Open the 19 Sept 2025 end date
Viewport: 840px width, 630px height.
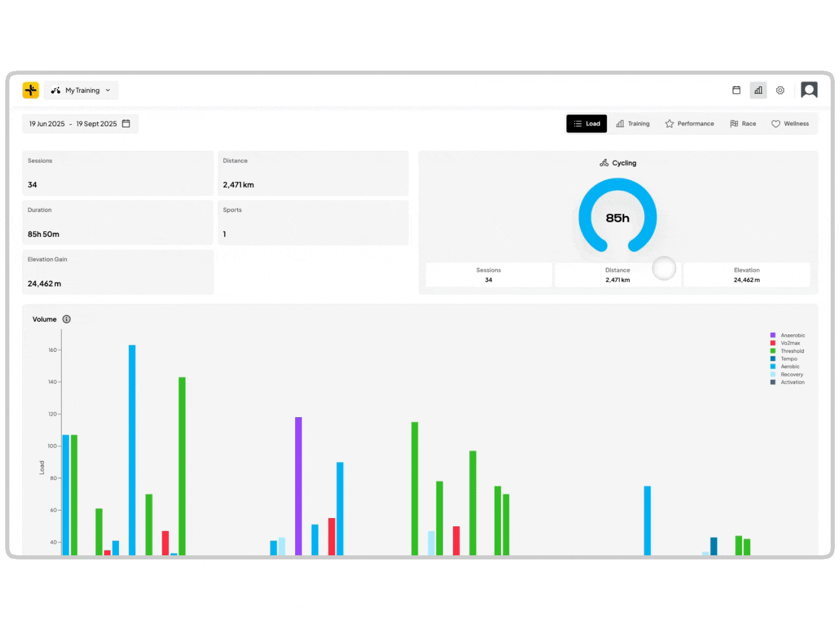(96, 124)
